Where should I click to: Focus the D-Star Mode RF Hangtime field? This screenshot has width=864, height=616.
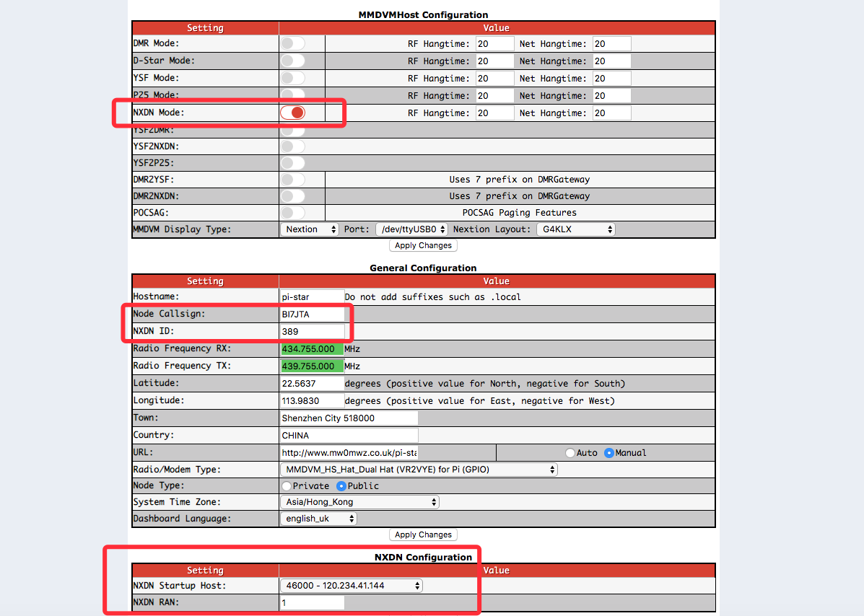(x=495, y=61)
